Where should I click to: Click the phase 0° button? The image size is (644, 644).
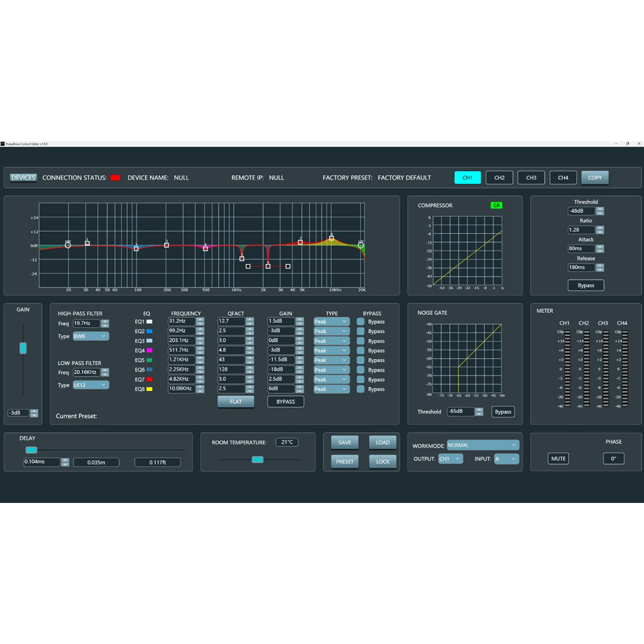[614, 459]
